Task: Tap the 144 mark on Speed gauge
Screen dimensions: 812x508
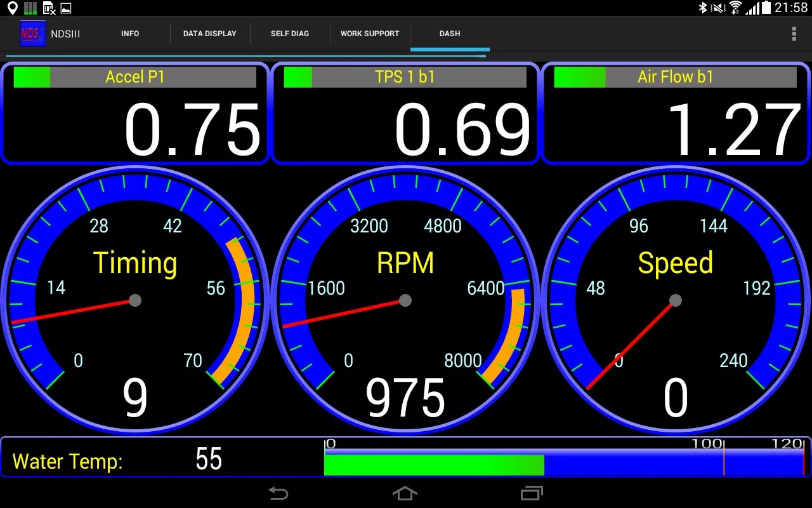Action: [713, 226]
